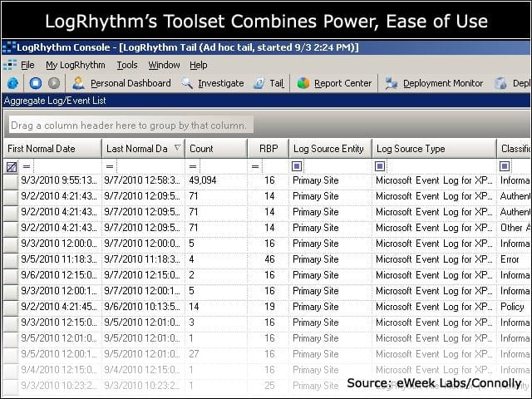Click the 9/4/2010 12:15:0 first date cell

tap(59, 370)
